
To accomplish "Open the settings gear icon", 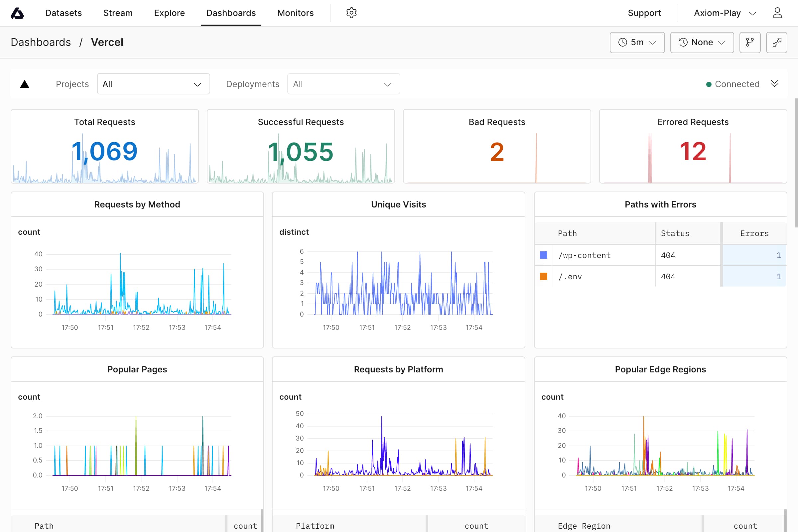I will pyautogui.click(x=351, y=13).
